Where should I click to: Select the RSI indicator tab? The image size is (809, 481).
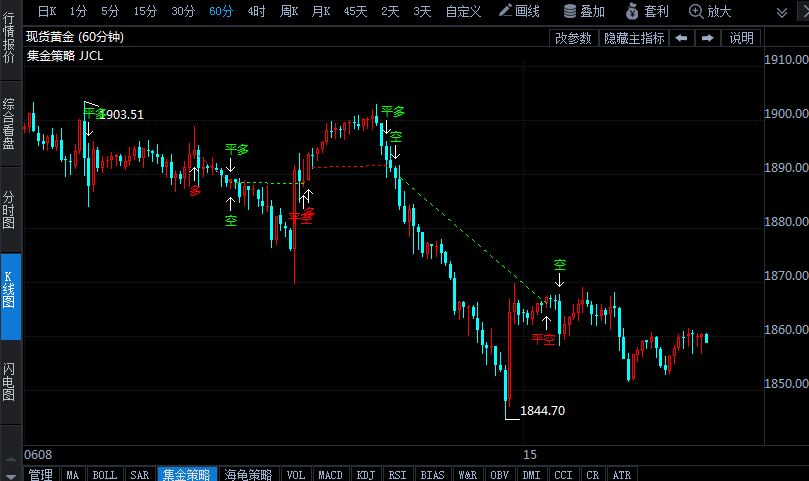(x=397, y=474)
